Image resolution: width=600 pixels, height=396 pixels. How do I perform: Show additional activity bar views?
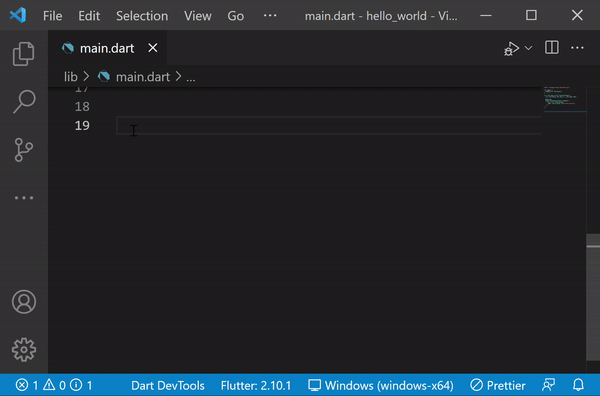(24, 198)
